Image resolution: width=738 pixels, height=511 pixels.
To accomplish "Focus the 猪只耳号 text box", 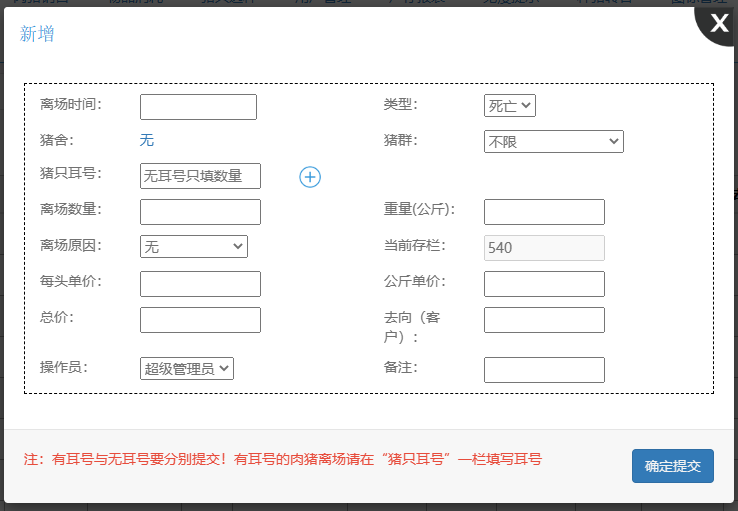I will click(x=200, y=176).
